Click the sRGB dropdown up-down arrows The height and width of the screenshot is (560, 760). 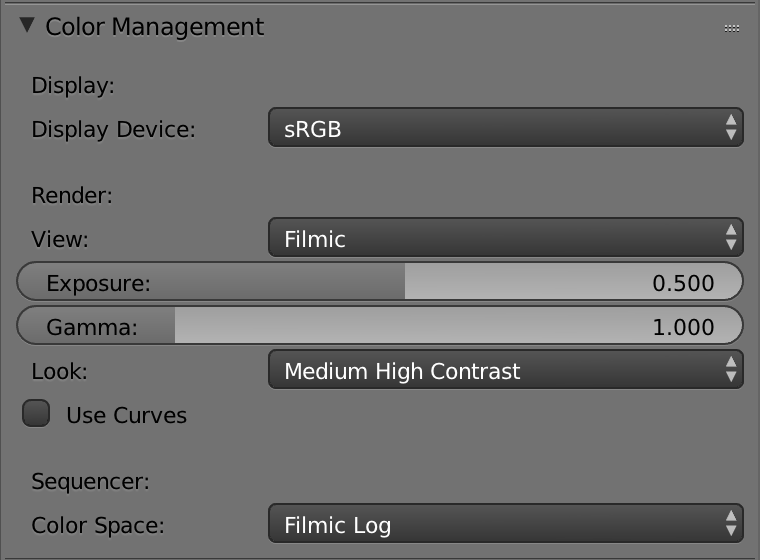[731, 128]
